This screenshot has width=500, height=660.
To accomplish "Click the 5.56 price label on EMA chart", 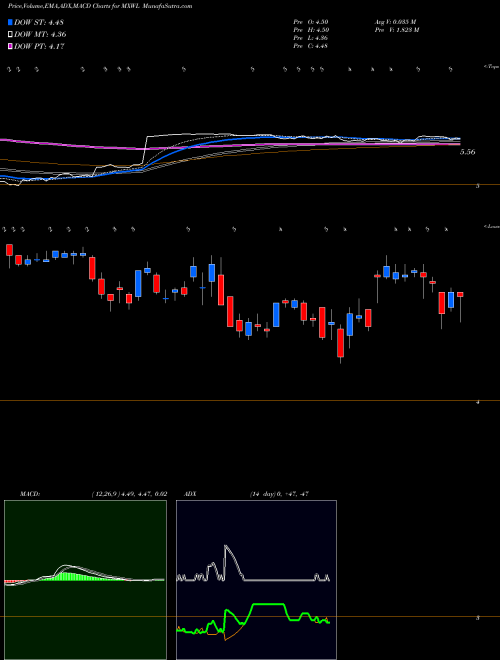I will [468, 152].
